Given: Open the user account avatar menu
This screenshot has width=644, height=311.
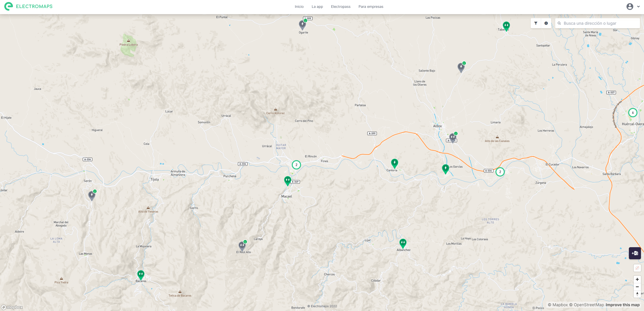Looking at the screenshot, I should (630, 7).
